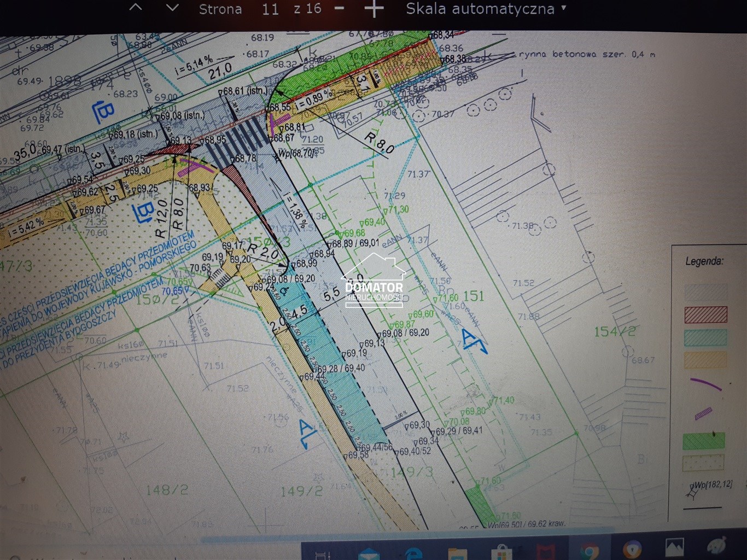Image resolution: width=747 pixels, height=560 pixels.
Task: Open the Paint palette icon in taskbar
Action: point(717,549)
